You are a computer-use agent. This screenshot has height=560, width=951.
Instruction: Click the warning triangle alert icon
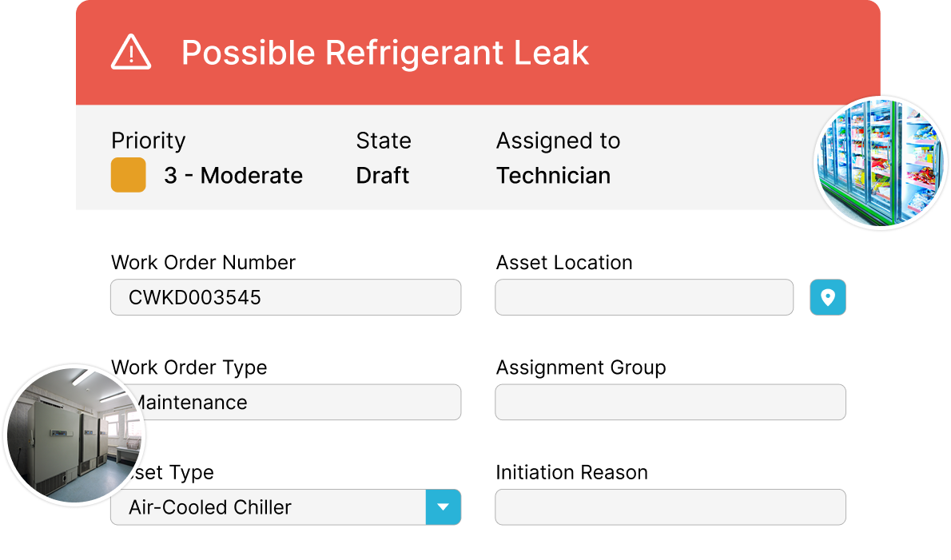tap(130, 53)
